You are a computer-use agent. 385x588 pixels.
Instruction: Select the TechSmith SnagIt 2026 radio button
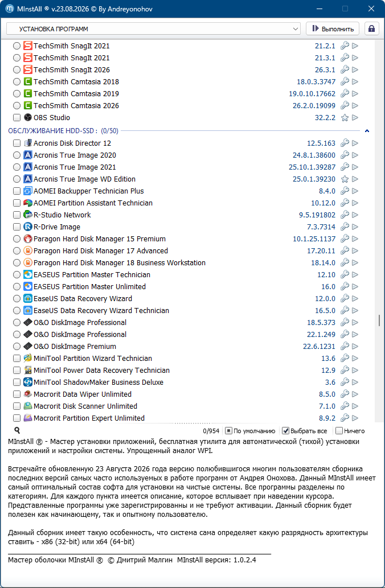17,70
